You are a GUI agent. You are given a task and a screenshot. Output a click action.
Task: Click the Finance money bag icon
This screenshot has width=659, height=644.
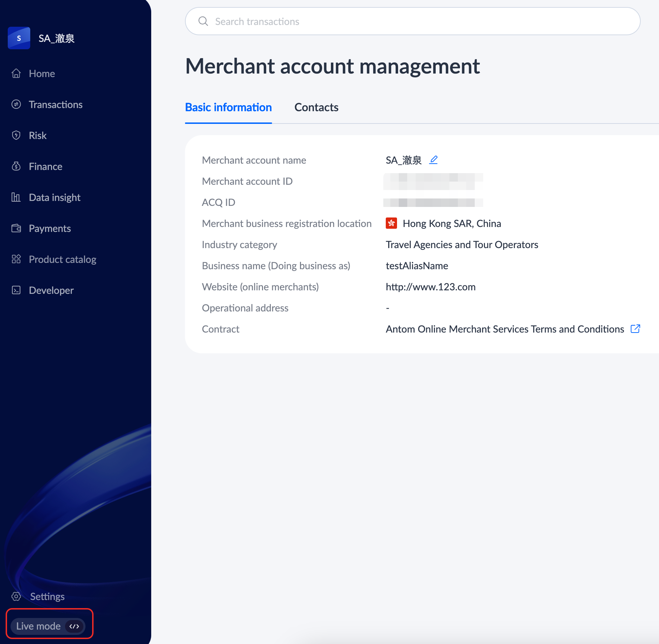(16, 166)
